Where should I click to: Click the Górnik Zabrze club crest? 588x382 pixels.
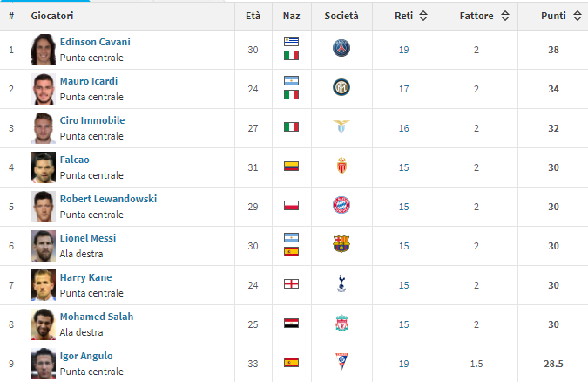pos(341,361)
